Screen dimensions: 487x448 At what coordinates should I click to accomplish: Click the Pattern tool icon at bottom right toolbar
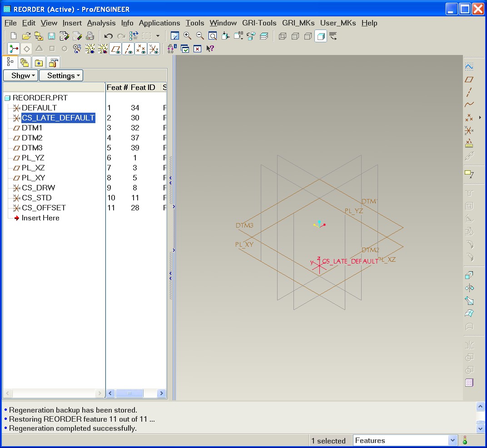coord(469,383)
